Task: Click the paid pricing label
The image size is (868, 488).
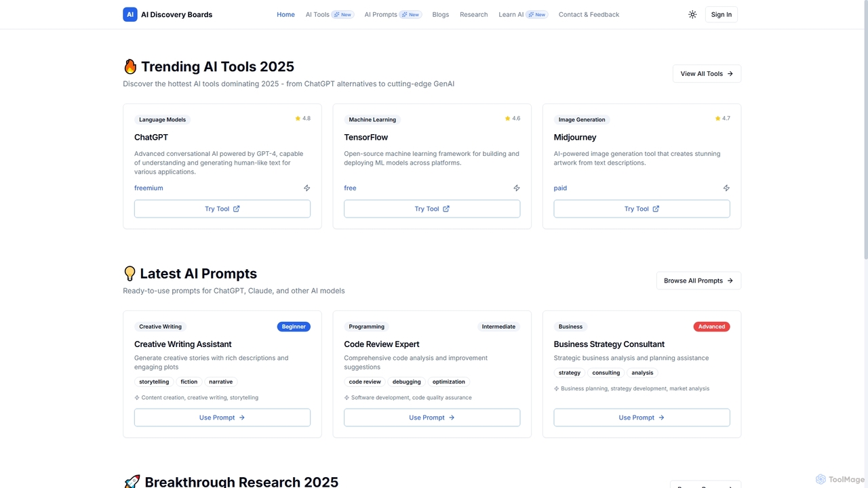Action: [560, 188]
